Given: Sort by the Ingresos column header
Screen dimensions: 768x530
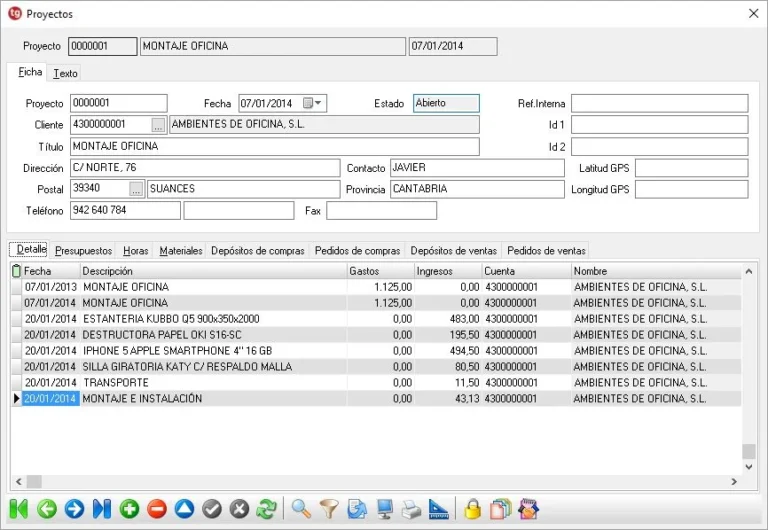Looking at the screenshot, I should [x=448, y=271].
